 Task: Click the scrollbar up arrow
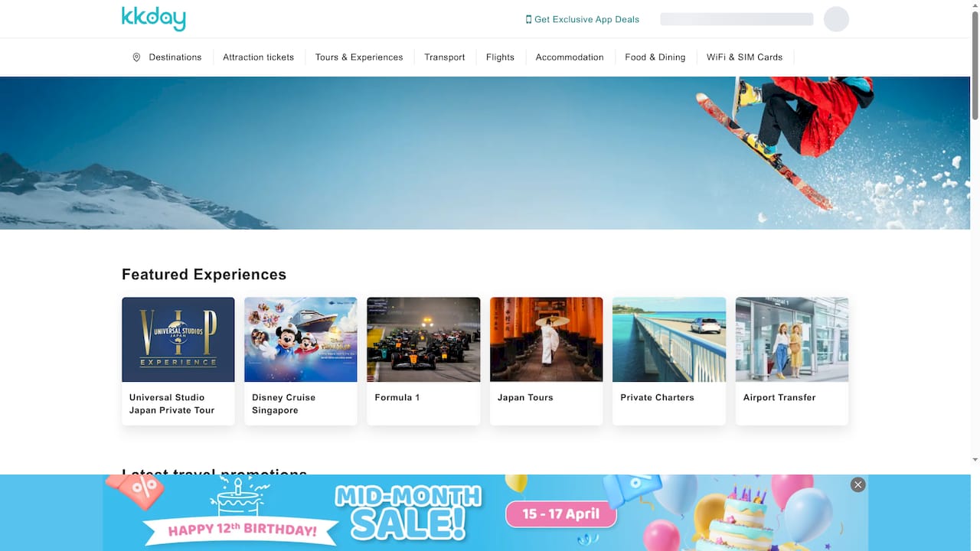[975, 5]
